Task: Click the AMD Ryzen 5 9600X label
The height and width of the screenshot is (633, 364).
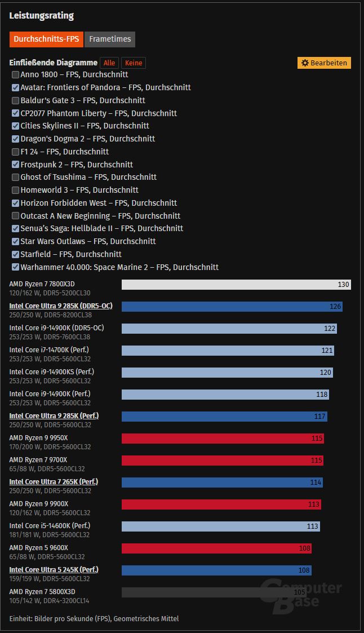Action: (x=39, y=548)
